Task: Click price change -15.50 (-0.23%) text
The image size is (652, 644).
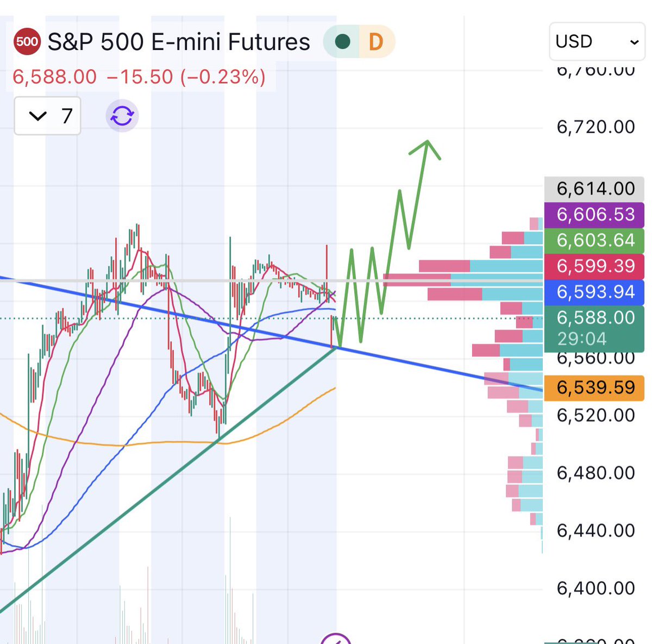Action: tap(186, 77)
